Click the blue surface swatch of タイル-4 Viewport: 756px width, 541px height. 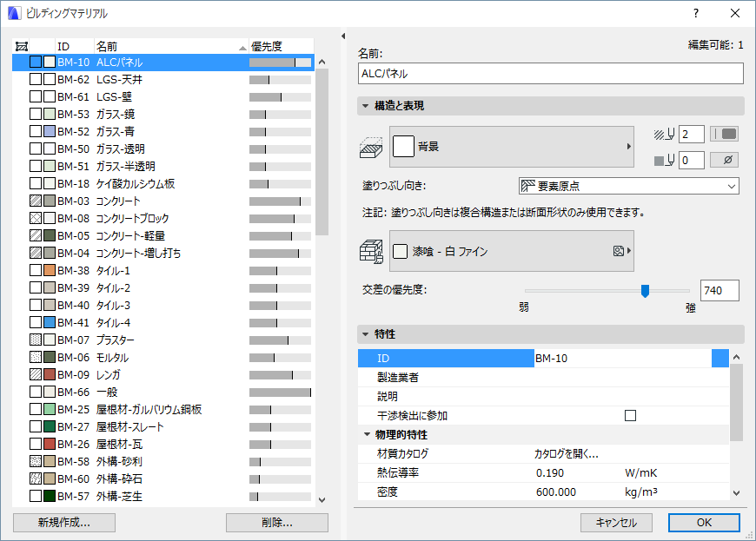click(x=50, y=322)
